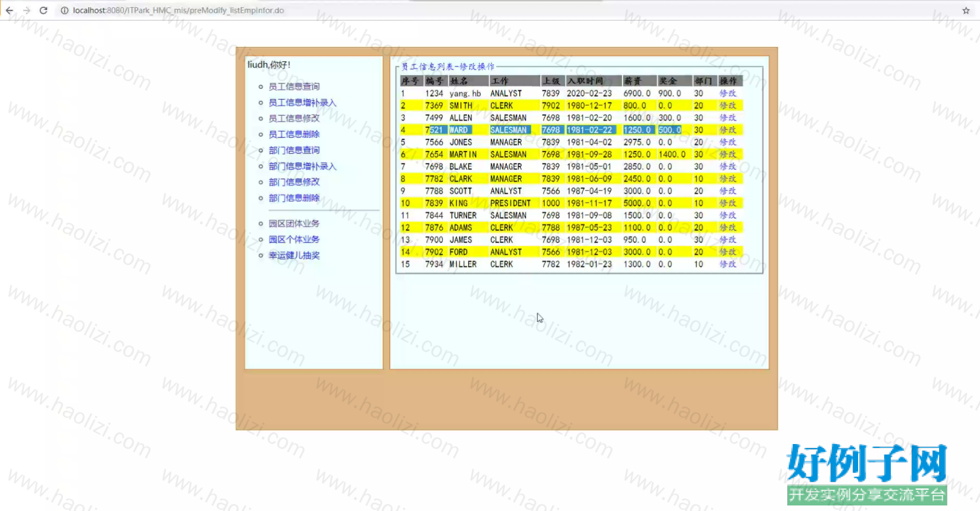Click 修改 for employee yang.hb
Screen dimensions: 980x511
[x=728, y=94]
